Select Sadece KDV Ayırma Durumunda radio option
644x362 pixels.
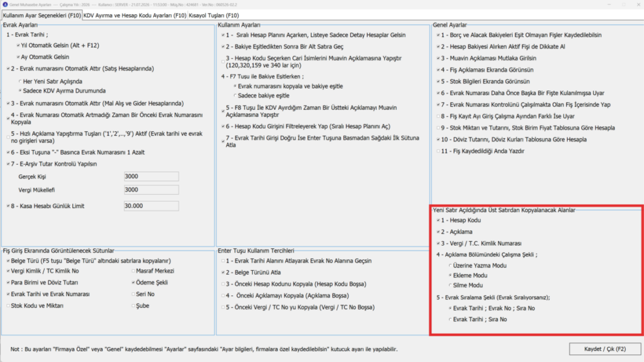point(20,90)
